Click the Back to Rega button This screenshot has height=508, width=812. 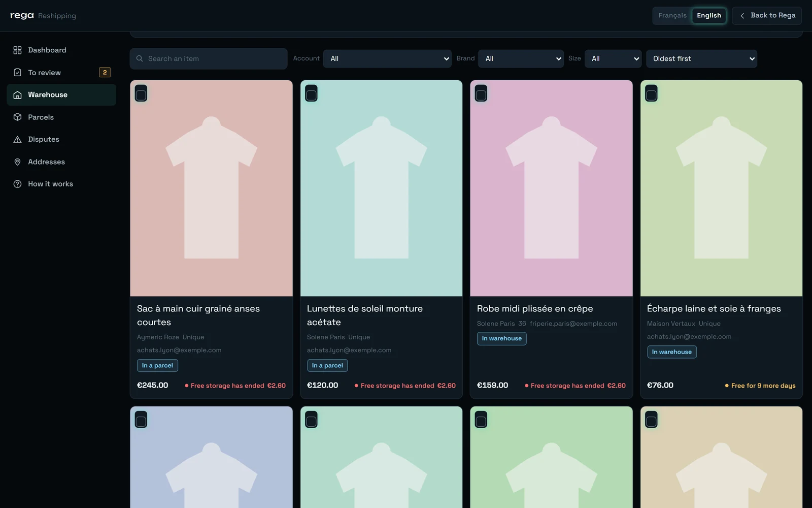pos(767,16)
